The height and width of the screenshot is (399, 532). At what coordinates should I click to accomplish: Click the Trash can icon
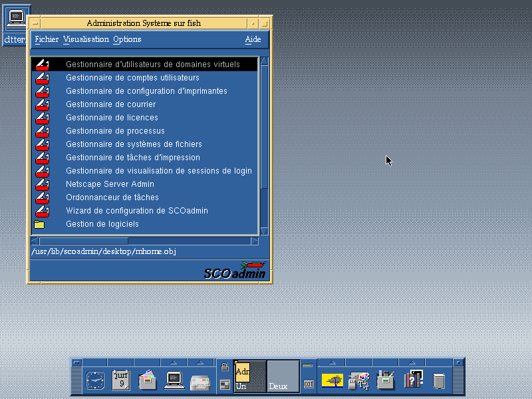(439, 380)
